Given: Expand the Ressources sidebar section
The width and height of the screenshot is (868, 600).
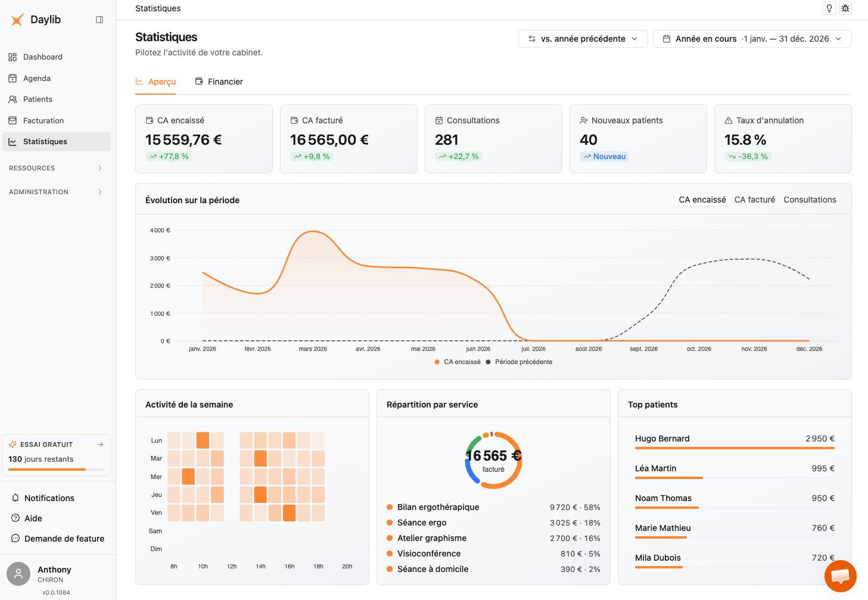Looking at the screenshot, I should click(56, 168).
